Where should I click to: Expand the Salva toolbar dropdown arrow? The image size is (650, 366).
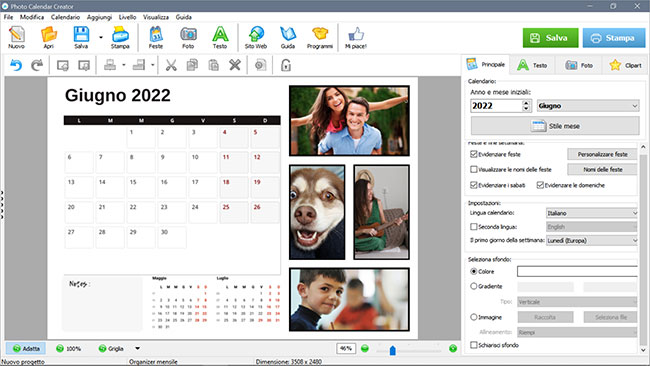(101, 37)
